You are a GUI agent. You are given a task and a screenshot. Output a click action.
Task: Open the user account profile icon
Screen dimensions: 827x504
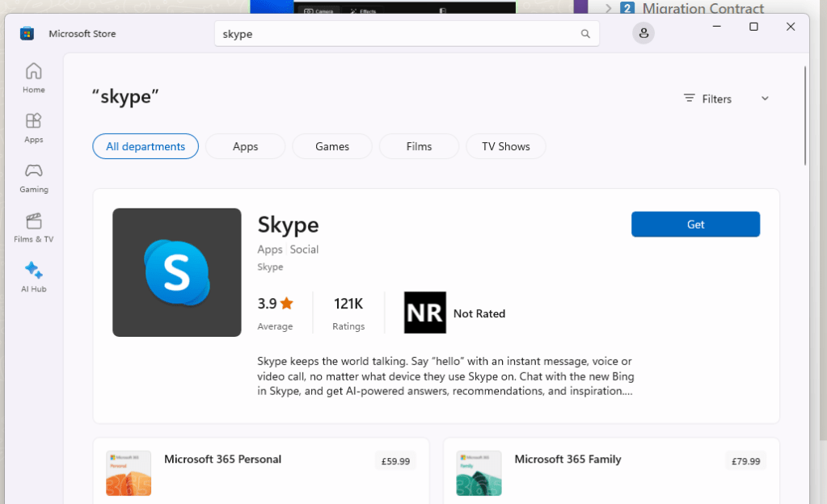(x=643, y=33)
